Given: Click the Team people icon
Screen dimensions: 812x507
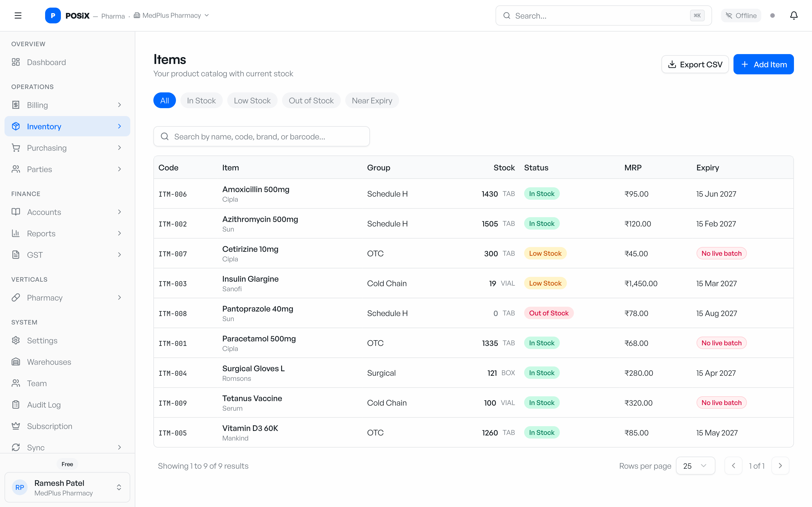Looking at the screenshot, I should click(x=16, y=383).
